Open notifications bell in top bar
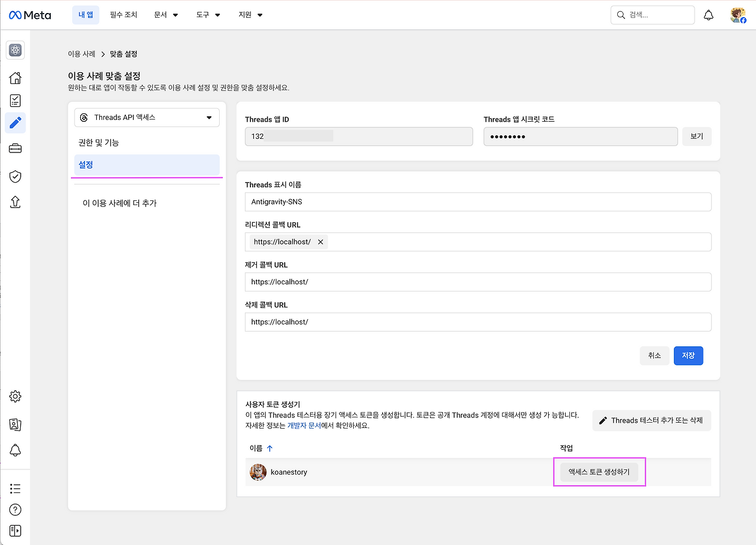The height and width of the screenshot is (545, 756). point(709,15)
